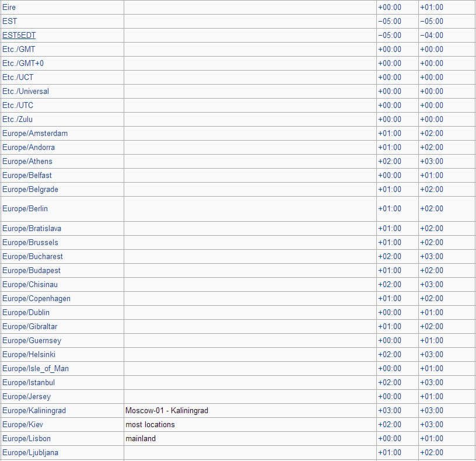Screen dimensions: 476x461
Task: Open the Europe/Kiev link
Action: (23, 425)
